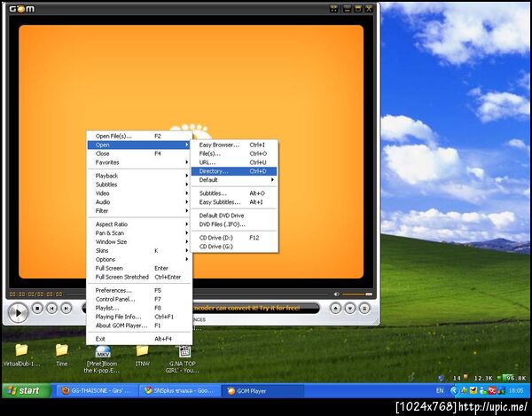Click the compact-mode title bar icon
532x416 pixels.
click(x=333, y=9)
